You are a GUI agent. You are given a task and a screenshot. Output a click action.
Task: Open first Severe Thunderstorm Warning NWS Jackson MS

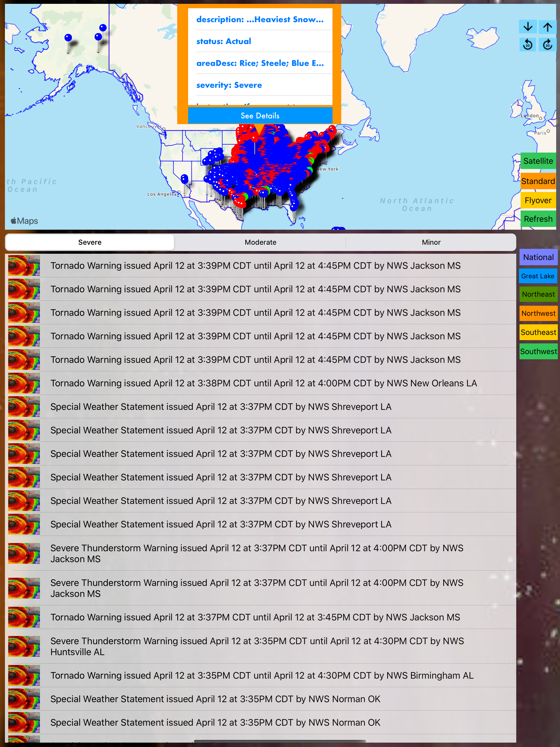pyautogui.click(x=260, y=553)
